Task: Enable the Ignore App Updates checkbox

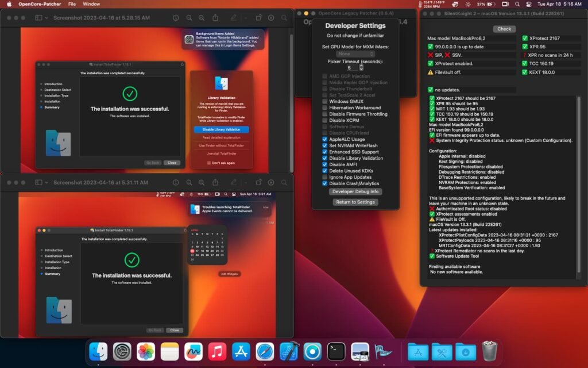Action: pyautogui.click(x=324, y=177)
